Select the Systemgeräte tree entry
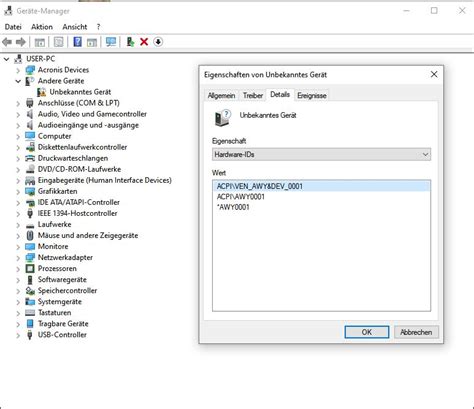This screenshot has height=409, width=474. (60, 302)
